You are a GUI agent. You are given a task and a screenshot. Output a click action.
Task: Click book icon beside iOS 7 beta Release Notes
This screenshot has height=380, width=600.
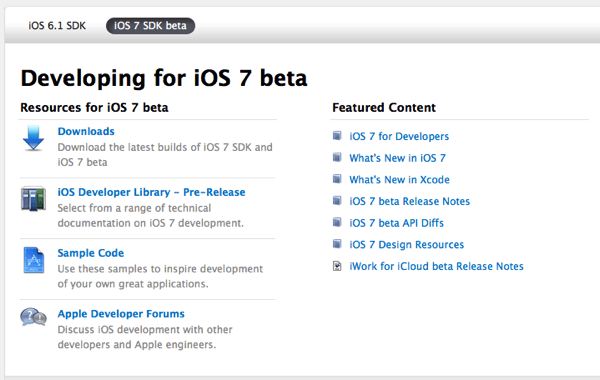coord(337,201)
